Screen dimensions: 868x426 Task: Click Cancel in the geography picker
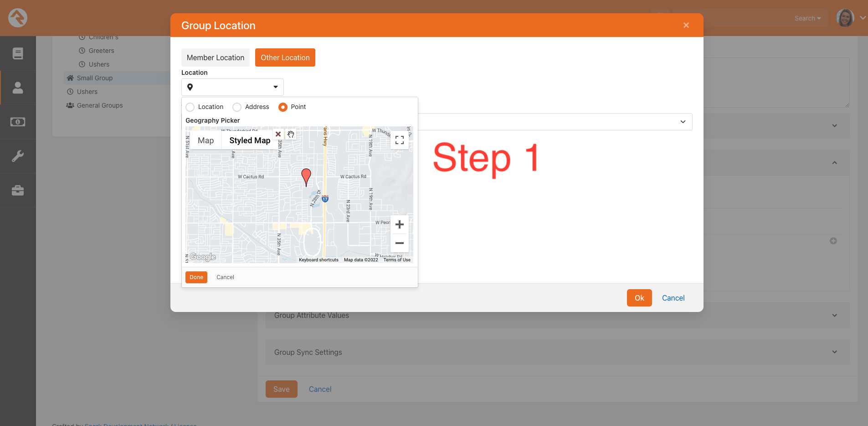225,277
